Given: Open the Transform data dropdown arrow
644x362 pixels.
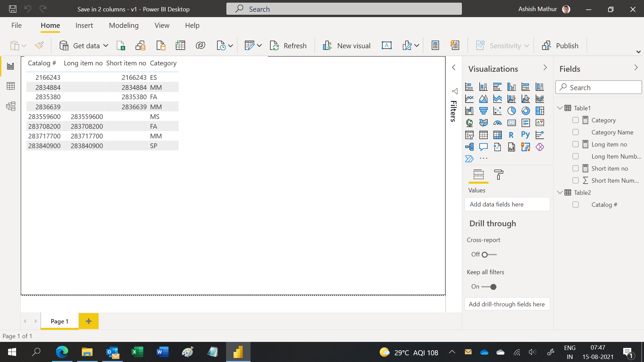Looking at the screenshot, I should point(259,46).
